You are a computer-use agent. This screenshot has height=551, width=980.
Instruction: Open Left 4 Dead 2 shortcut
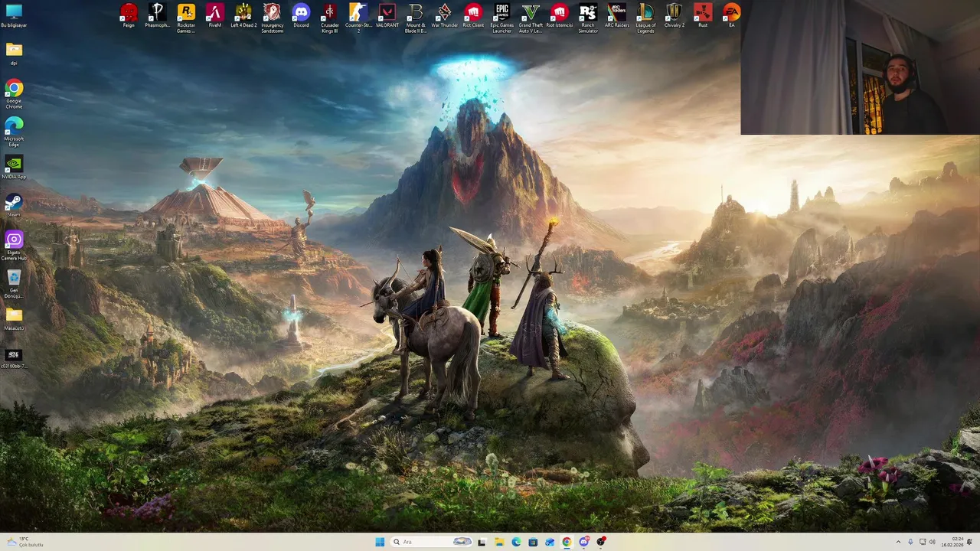click(x=243, y=16)
